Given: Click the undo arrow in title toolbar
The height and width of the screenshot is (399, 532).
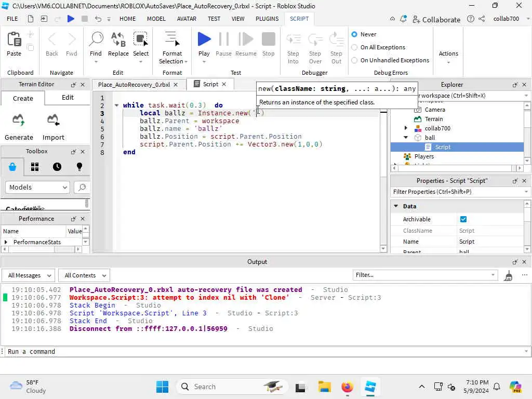Looking at the screenshot, I should pyautogui.click(x=98, y=19).
